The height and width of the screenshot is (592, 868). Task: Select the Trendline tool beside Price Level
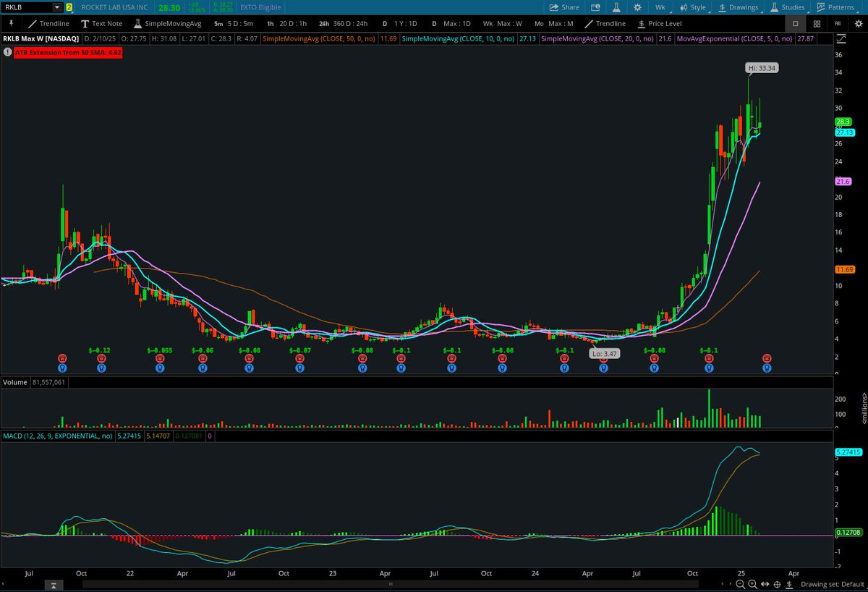[605, 23]
